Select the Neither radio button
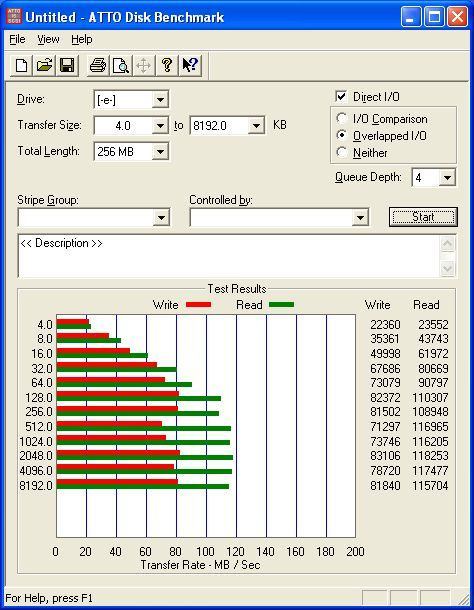 click(342, 152)
